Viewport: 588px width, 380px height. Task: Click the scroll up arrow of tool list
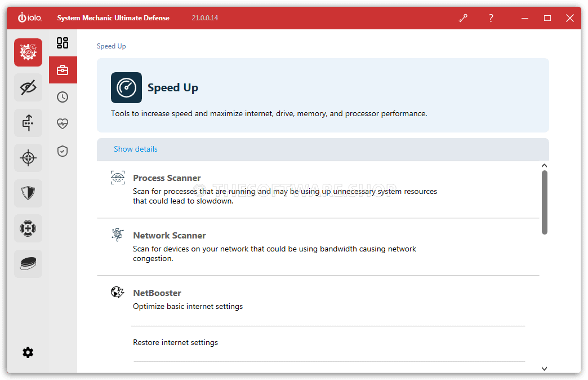[545, 166]
